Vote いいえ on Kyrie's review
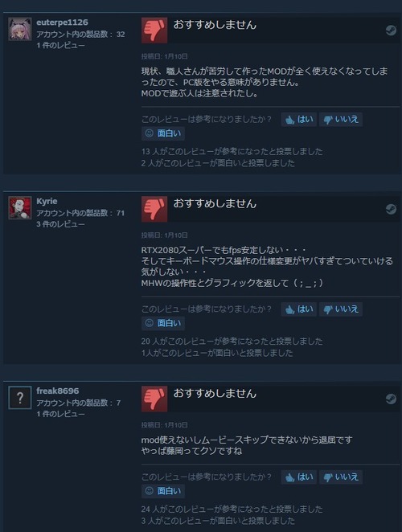This screenshot has width=402, height=532. (341, 309)
